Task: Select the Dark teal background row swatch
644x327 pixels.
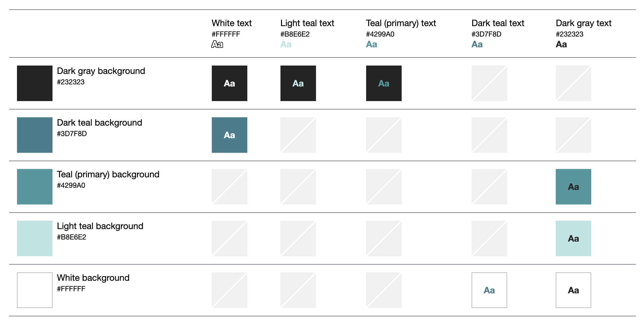Action: pyautogui.click(x=35, y=135)
